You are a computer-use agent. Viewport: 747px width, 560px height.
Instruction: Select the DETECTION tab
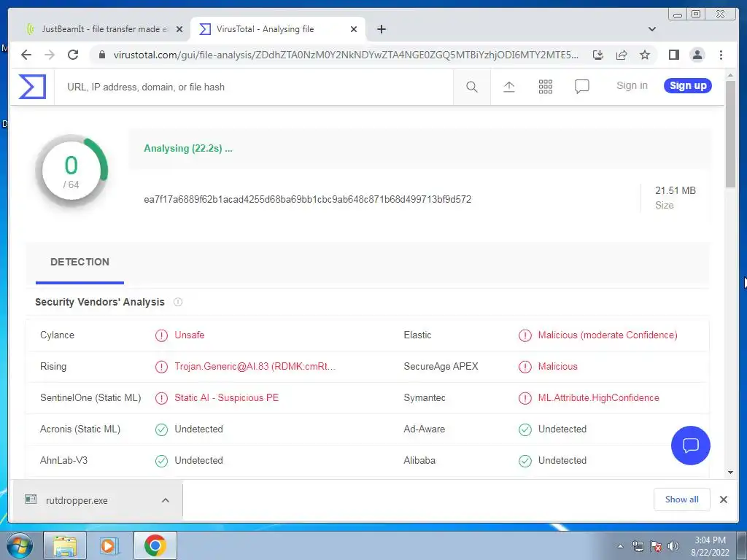coord(80,262)
